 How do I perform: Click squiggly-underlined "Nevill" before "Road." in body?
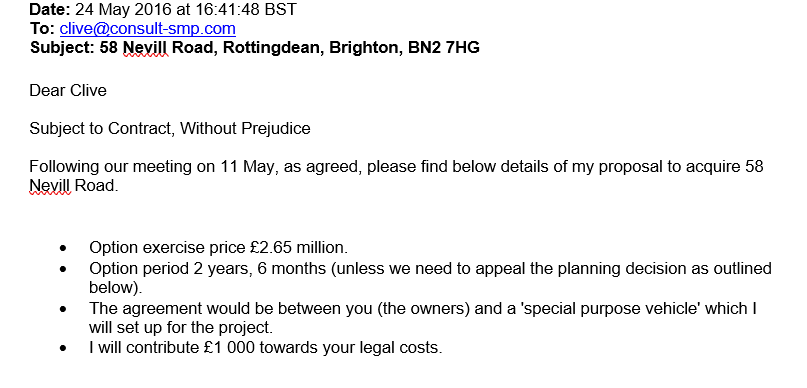[50, 186]
